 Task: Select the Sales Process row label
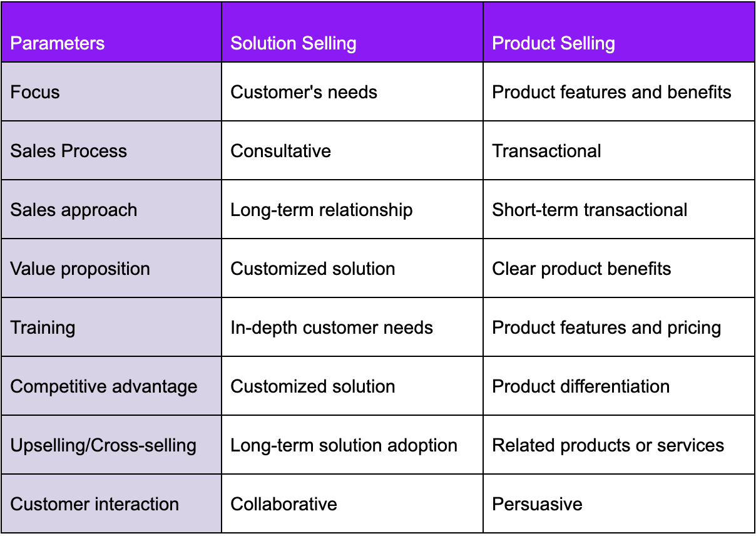111,150
